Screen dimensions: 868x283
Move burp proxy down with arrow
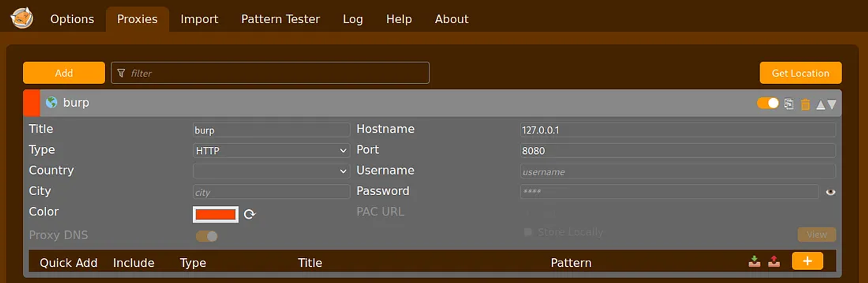coord(832,105)
